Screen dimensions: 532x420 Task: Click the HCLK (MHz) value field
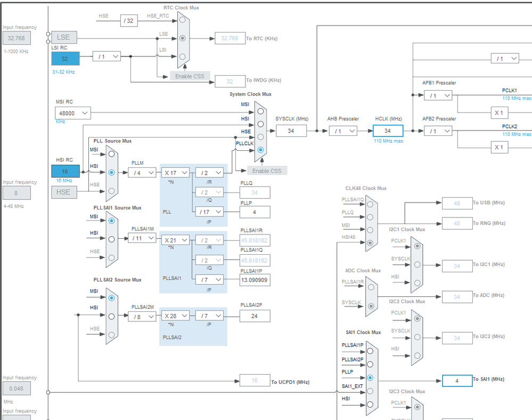point(388,131)
